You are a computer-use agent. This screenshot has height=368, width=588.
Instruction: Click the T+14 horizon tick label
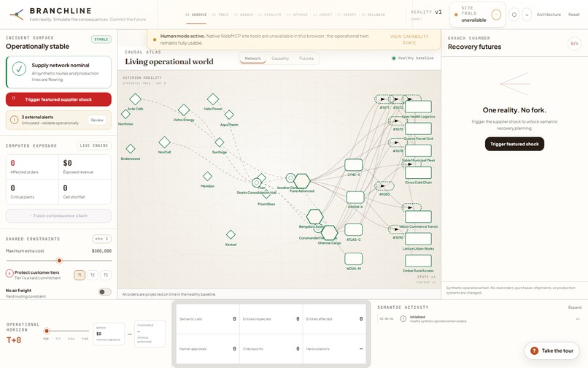(x=71, y=339)
